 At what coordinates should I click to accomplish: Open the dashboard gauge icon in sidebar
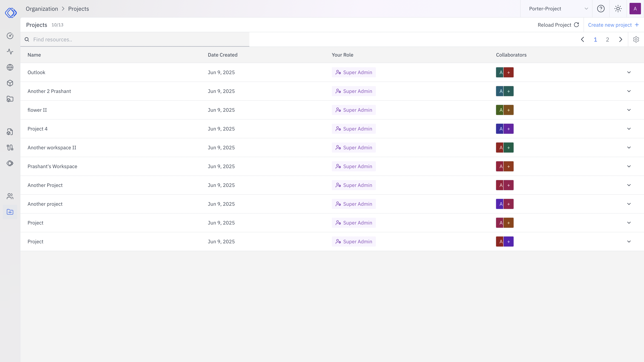coord(10,36)
